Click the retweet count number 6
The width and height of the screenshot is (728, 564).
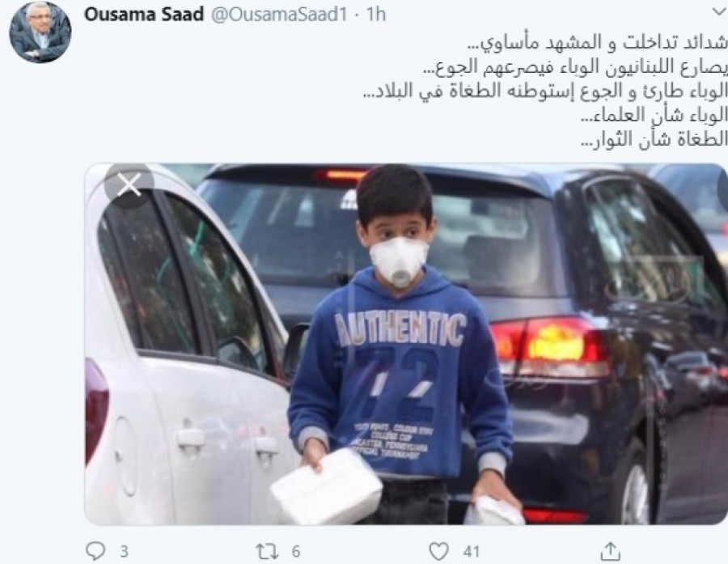point(296,552)
